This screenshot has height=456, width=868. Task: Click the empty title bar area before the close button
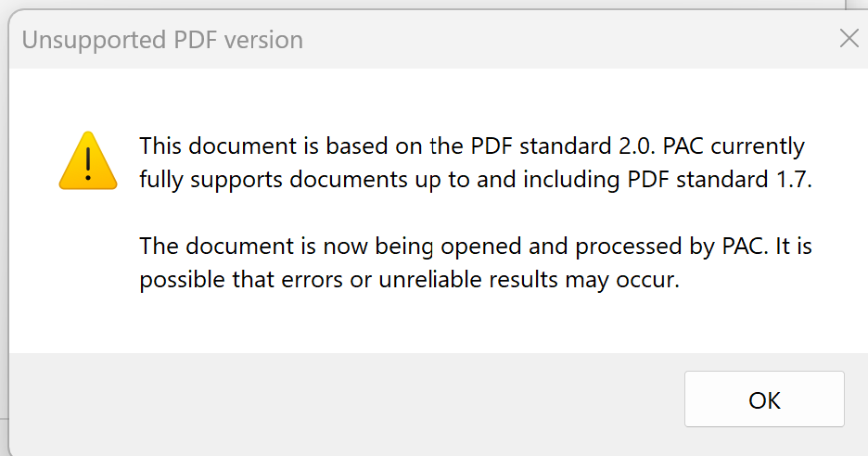pyautogui.click(x=556, y=40)
